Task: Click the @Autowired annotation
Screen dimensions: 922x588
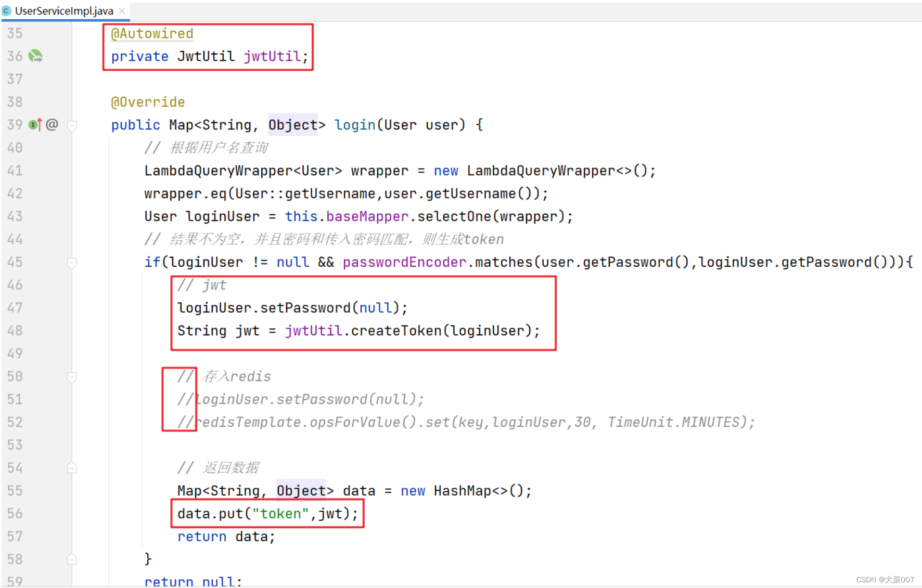Action: pyautogui.click(x=152, y=34)
